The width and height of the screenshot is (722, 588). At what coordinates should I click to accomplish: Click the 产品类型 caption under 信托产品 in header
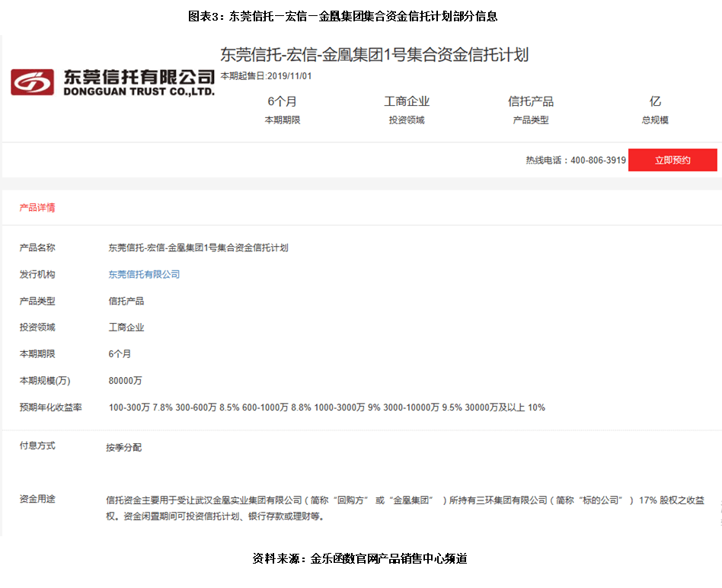click(x=530, y=120)
